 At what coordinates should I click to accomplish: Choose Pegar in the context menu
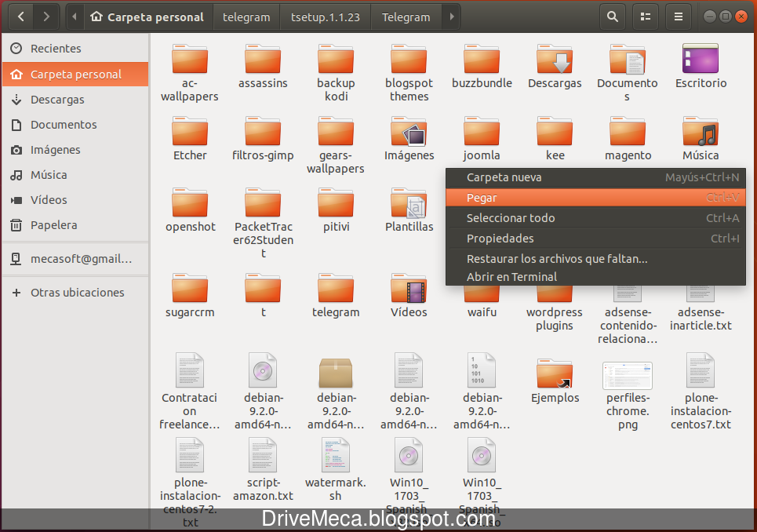click(x=595, y=198)
